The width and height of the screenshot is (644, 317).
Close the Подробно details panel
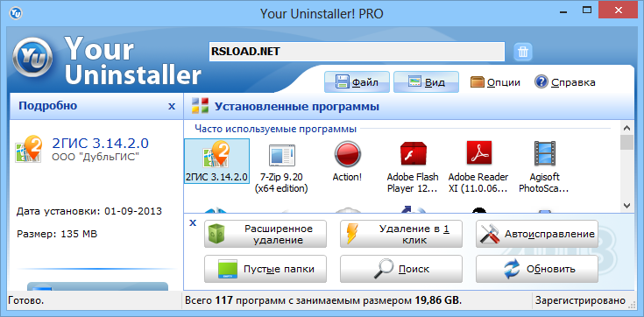tap(172, 106)
